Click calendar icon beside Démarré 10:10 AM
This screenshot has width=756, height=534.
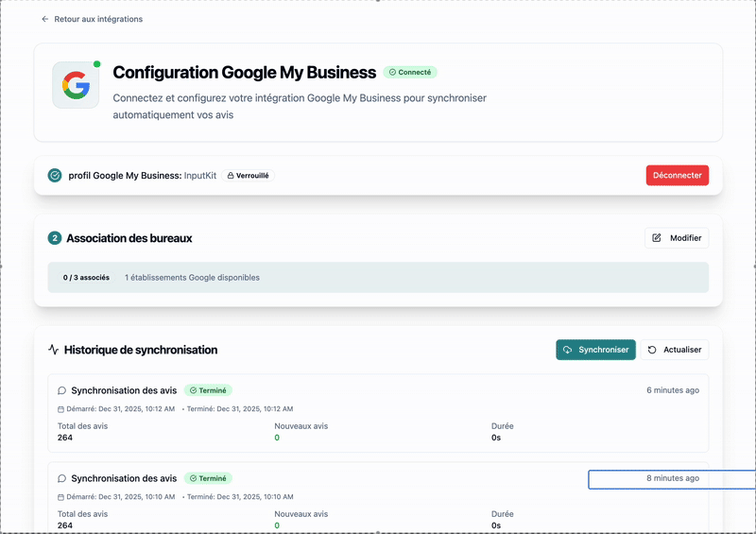(60, 497)
